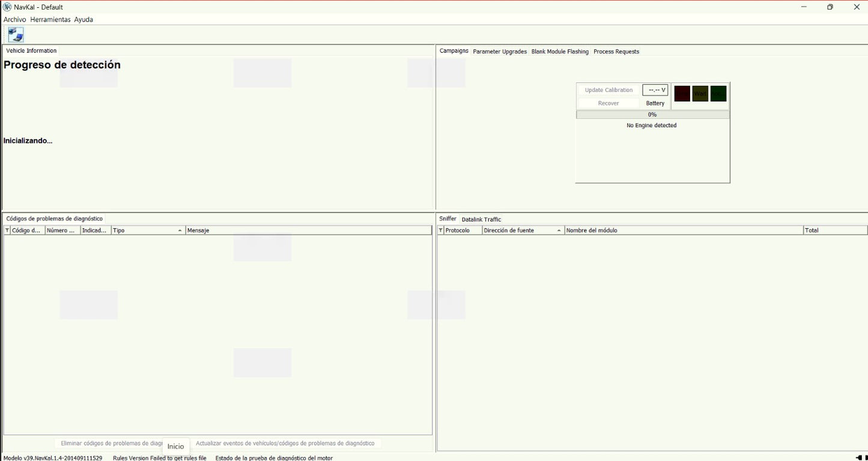Open the filter icon in diagnostic codes table
Image resolution: width=868 pixels, height=461 pixels.
point(7,230)
